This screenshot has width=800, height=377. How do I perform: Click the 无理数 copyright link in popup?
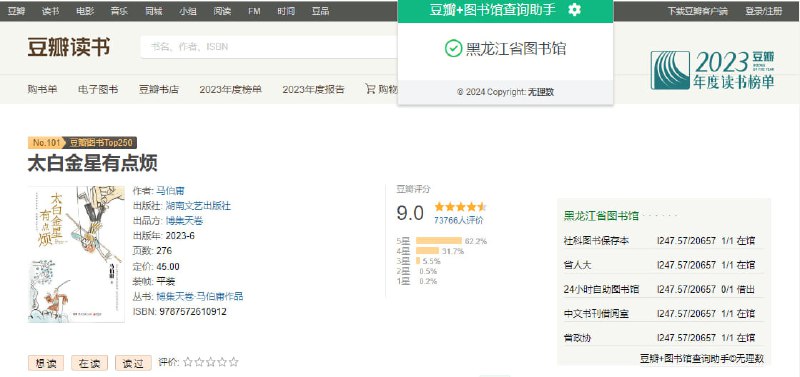pos(541,92)
